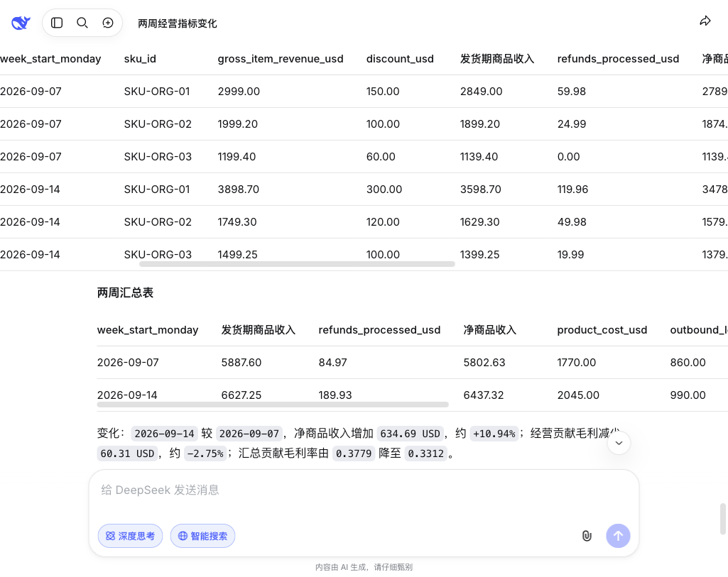
Task: Click SKU-ORG-02 in the 2026-09-14 row
Action: tap(158, 221)
